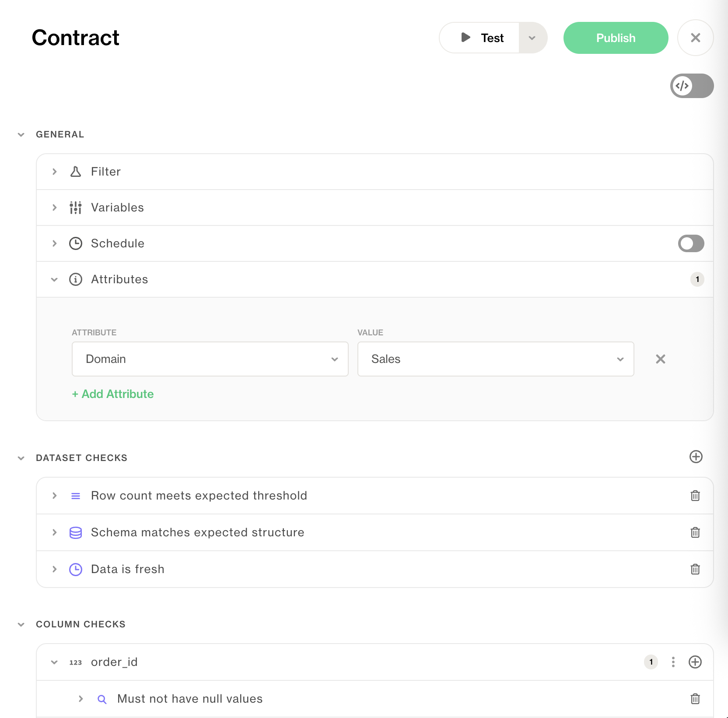Close the Contract panel
The image size is (728, 718).
[695, 38]
